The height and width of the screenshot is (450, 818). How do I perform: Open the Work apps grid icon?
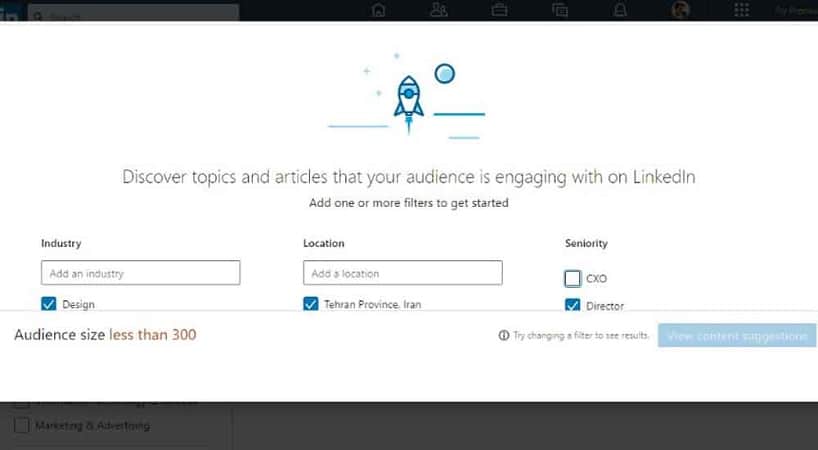click(x=741, y=10)
